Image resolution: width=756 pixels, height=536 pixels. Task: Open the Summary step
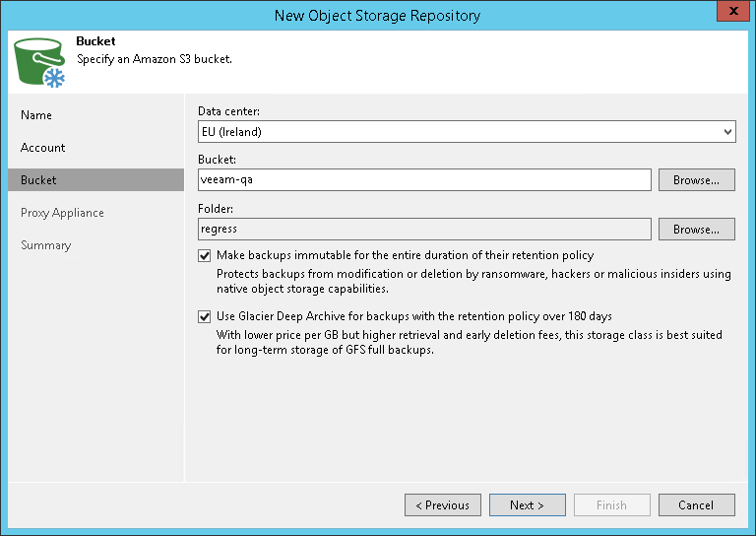point(46,245)
